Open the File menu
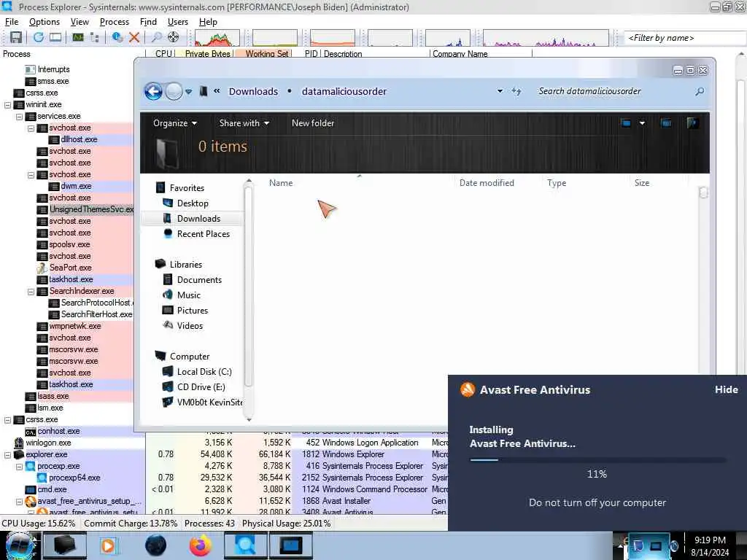Viewport: 747px width, 560px height. 12,22
